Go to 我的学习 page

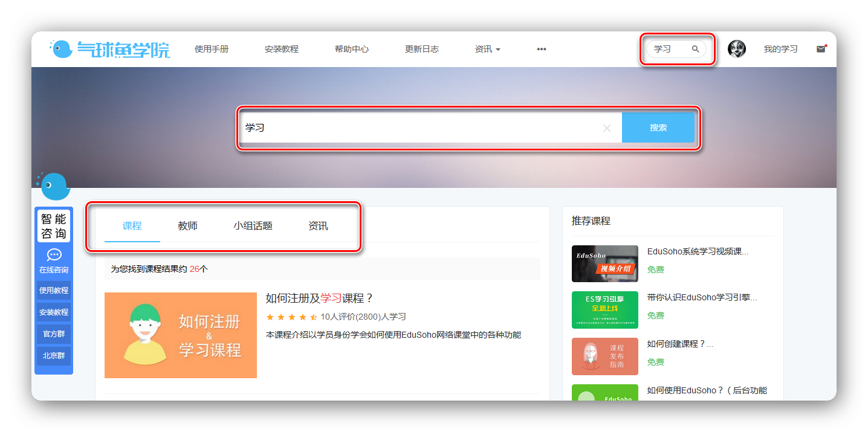780,50
